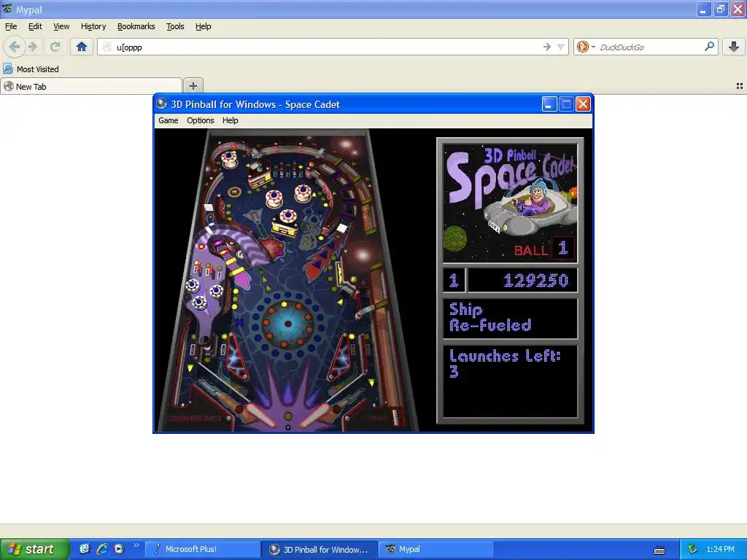747x560 pixels.
Task: Open the Help menu in Pinball
Action: coord(230,120)
